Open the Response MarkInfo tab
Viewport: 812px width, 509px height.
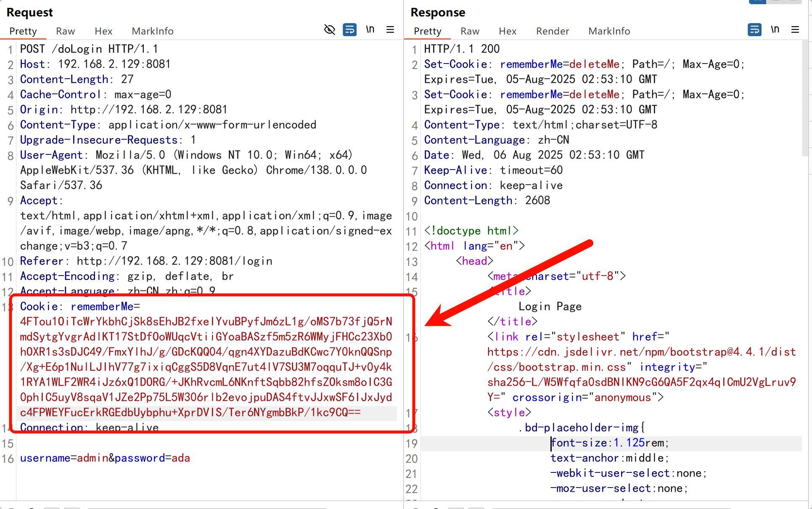(609, 31)
